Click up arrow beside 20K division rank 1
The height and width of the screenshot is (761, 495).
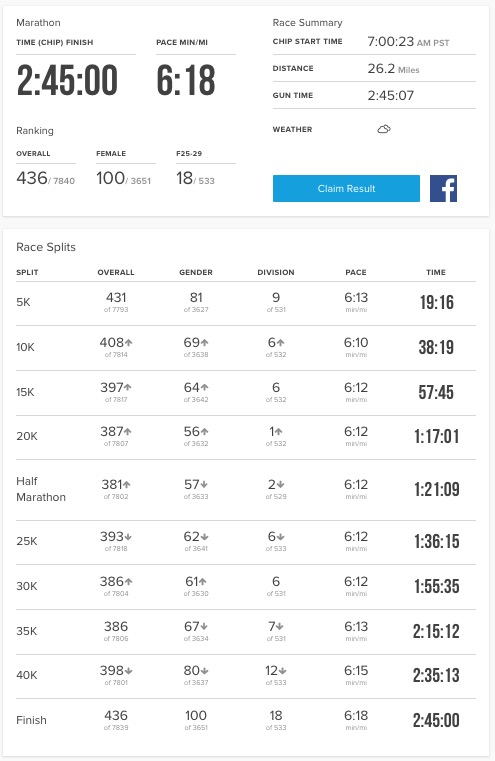click(x=279, y=431)
